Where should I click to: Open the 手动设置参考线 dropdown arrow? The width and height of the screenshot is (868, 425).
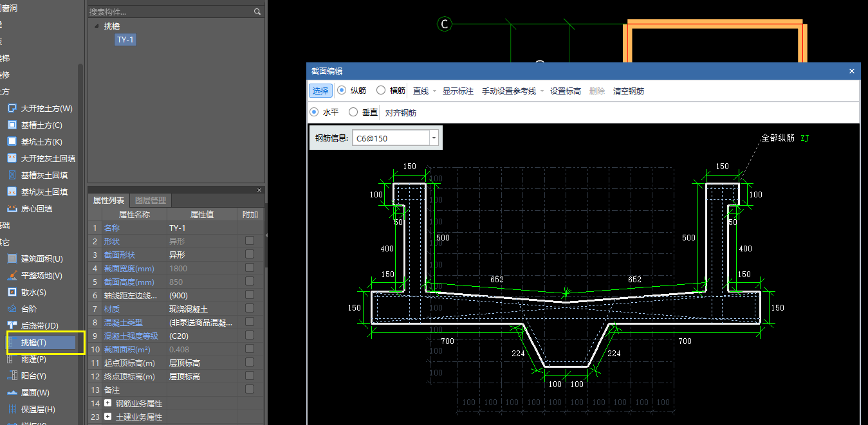541,91
